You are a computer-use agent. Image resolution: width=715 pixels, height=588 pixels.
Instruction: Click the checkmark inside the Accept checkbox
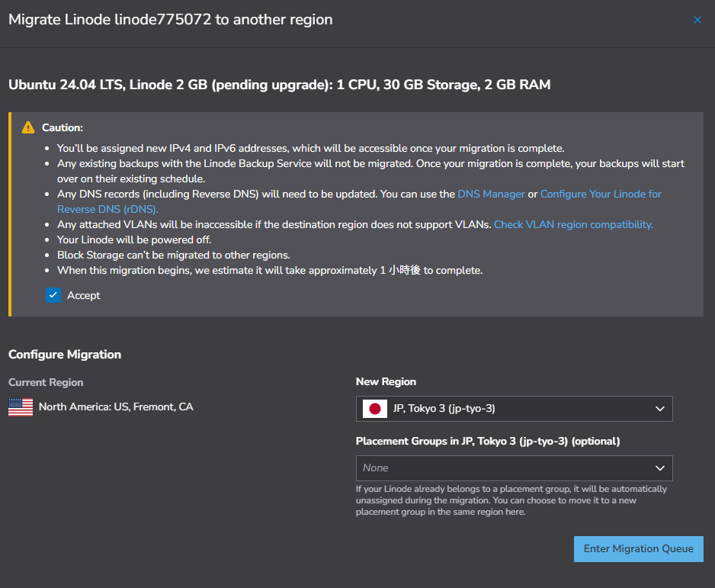[53, 295]
